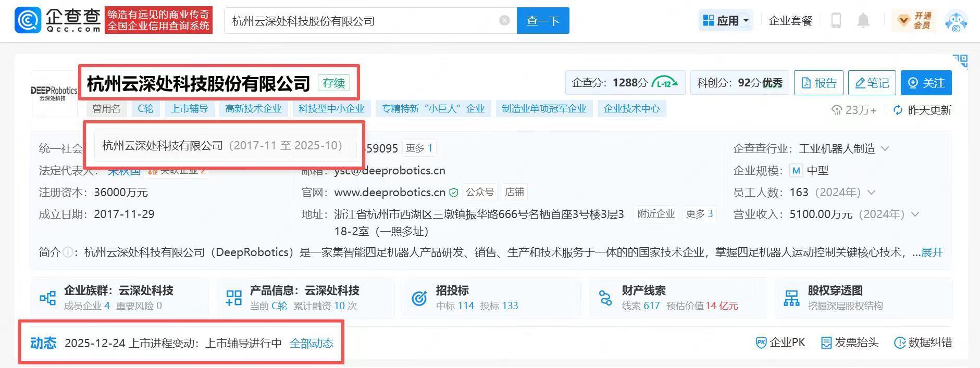The width and height of the screenshot is (980, 368).
Task: Click the DeepRobotics company logo
Action: coord(54,94)
